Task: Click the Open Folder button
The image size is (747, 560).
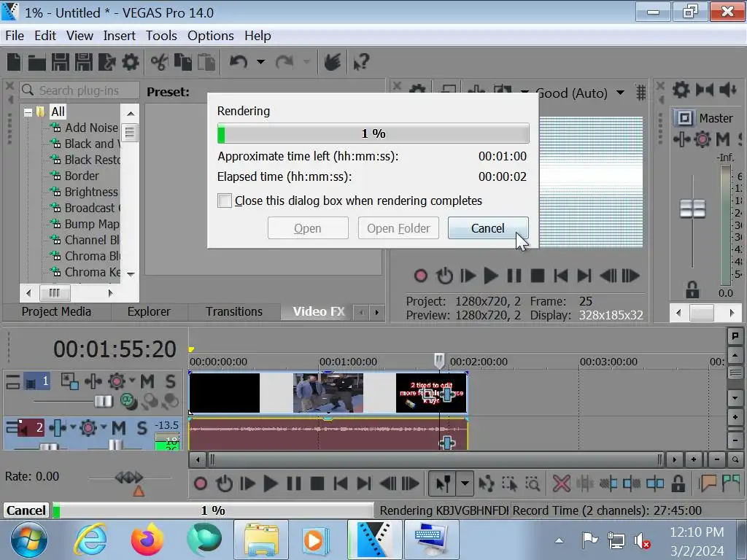Action: click(x=398, y=228)
